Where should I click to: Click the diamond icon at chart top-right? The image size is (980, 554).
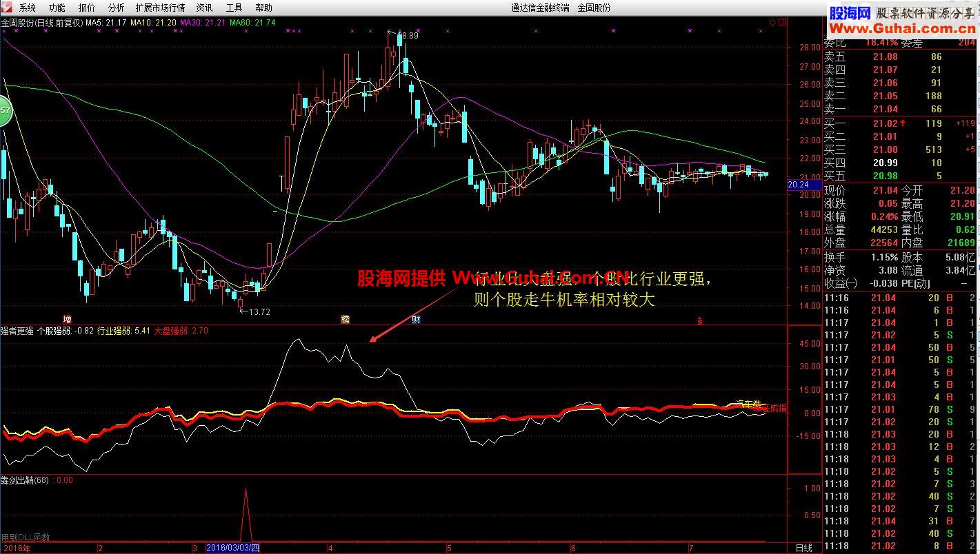(772, 22)
